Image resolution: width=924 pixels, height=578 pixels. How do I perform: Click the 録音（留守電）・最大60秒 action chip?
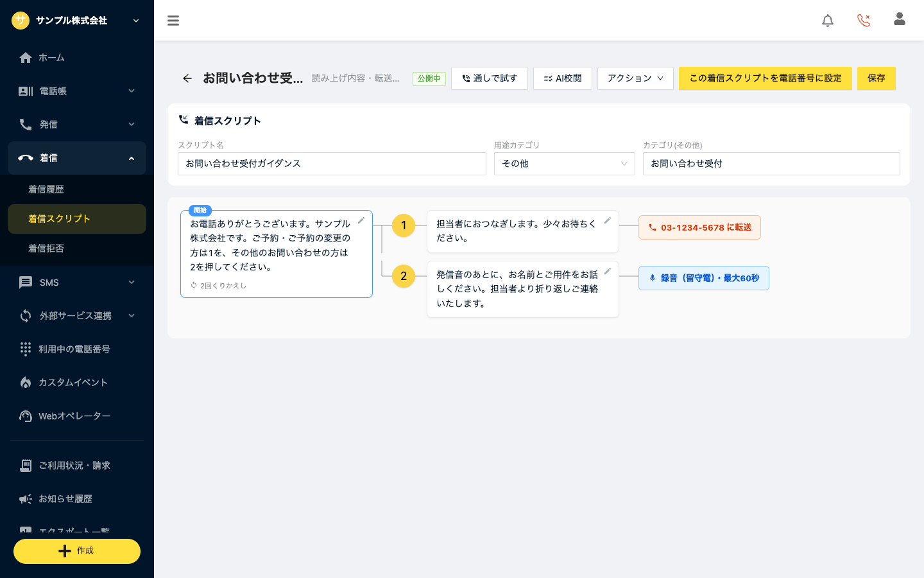coord(704,278)
